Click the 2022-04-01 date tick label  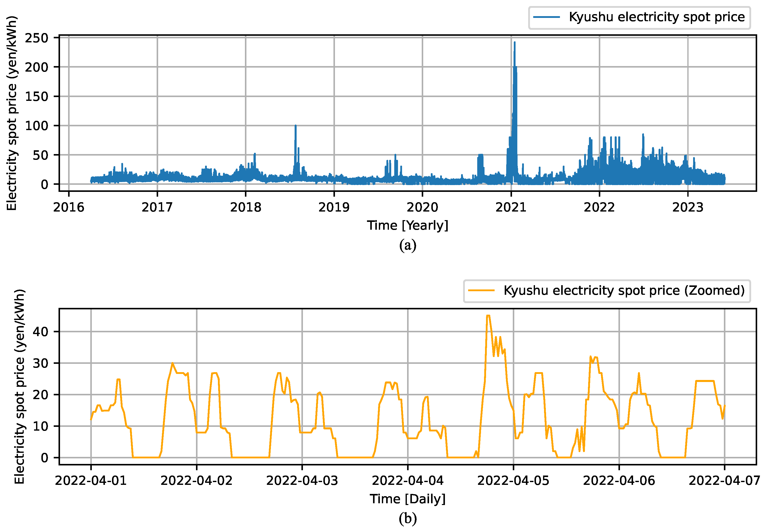91,481
